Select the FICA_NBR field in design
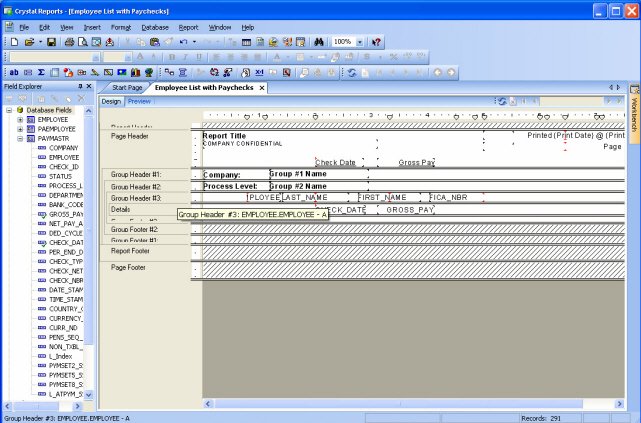Screen dimensions: 641x423 coord(456,197)
